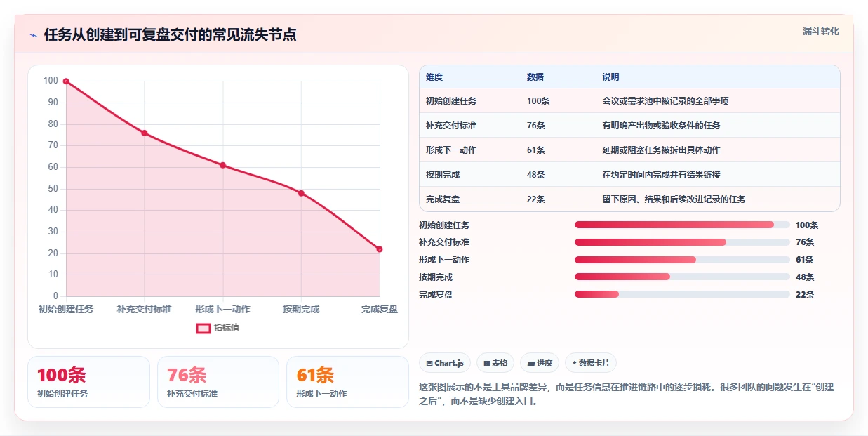Click the 100条 value beside the progress bar
868x436 pixels.
tap(807, 225)
